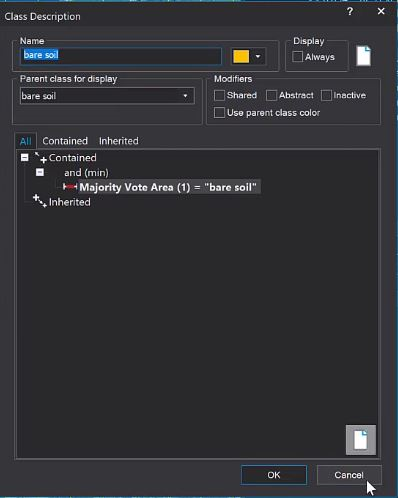
Task: Enable the Always display checkbox
Action: click(297, 57)
